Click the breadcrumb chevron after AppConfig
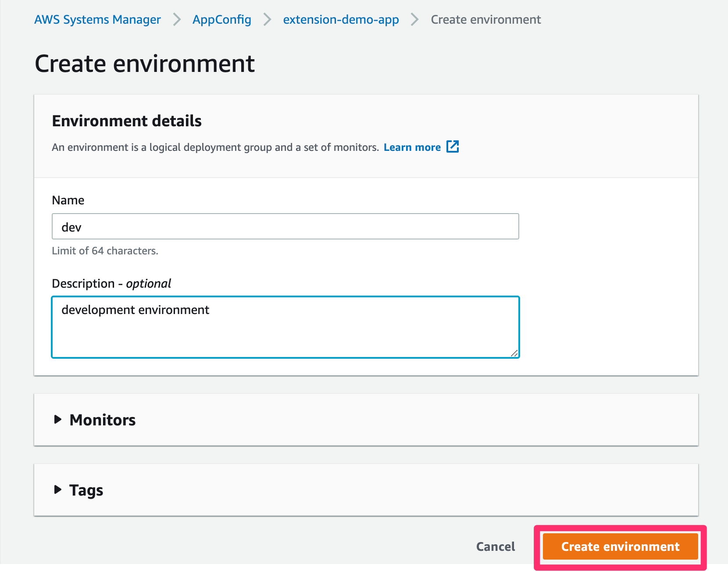 coord(266,19)
